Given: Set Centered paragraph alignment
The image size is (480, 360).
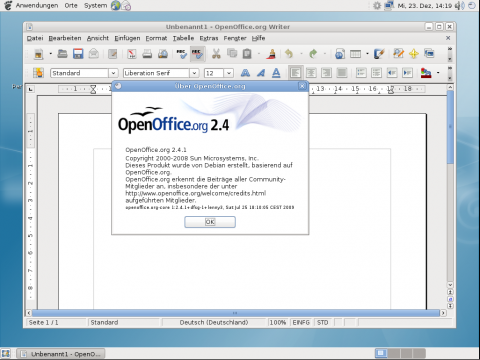Looking at the screenshot, I should pyautogui.click(x=311, y=73).
